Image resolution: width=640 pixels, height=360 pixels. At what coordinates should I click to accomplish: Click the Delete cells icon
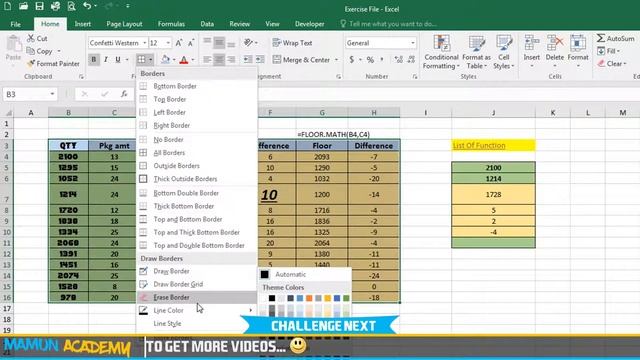(555, 43)
